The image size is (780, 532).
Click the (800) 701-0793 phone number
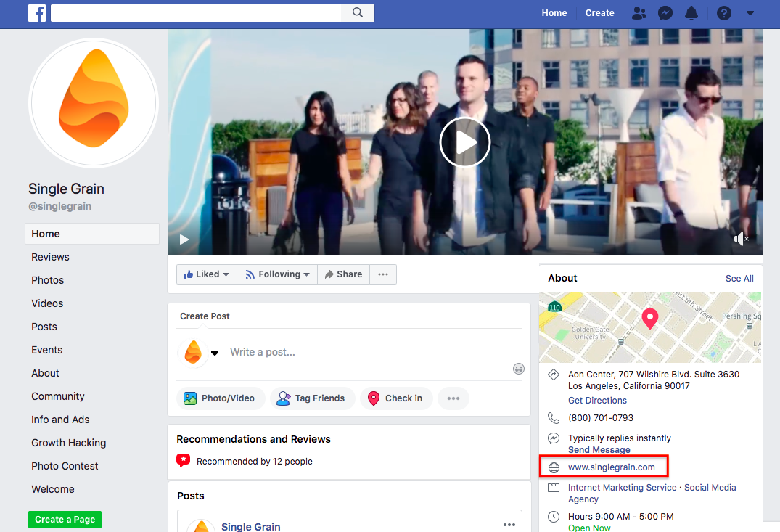pos(601,418)
